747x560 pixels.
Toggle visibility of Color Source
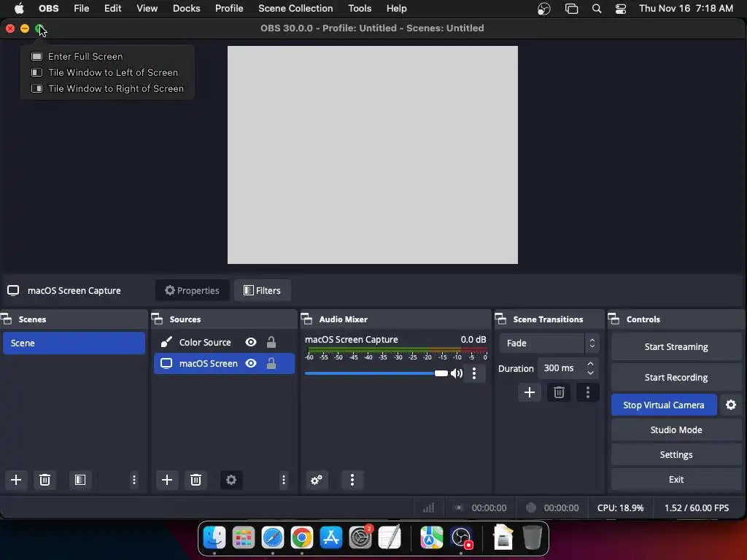pyautogui.click(x=251, y=343)
